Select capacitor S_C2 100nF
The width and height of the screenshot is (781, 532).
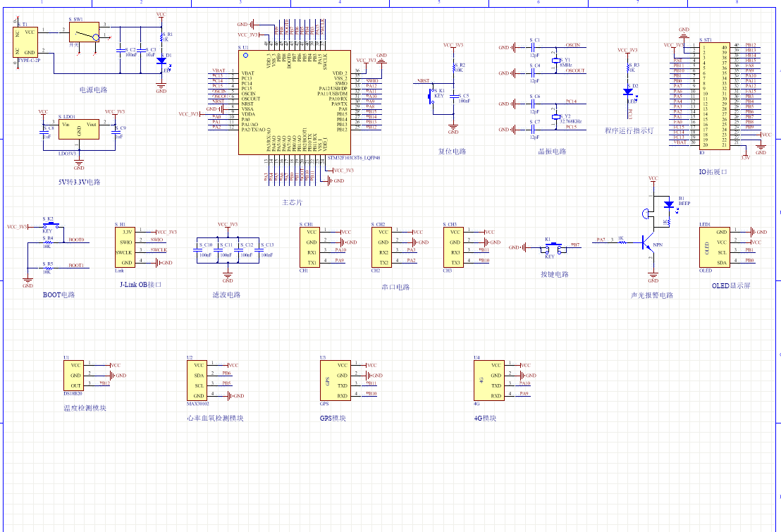pyautogui.click(x=120, y=50)
